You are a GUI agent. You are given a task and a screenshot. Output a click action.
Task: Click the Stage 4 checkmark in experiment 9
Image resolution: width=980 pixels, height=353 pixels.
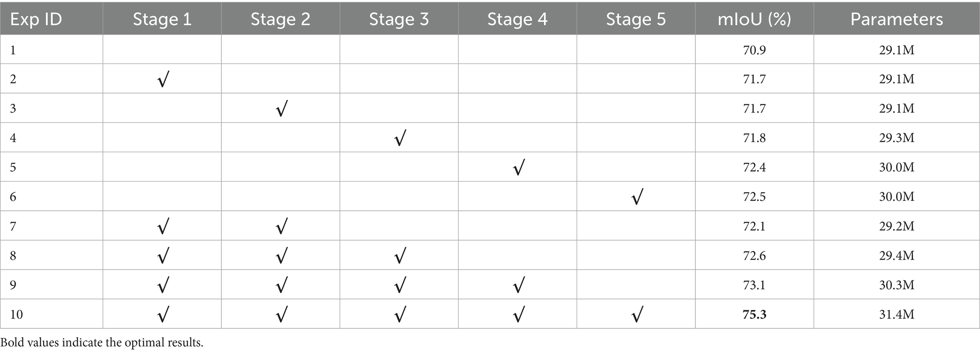click(518, 285)
